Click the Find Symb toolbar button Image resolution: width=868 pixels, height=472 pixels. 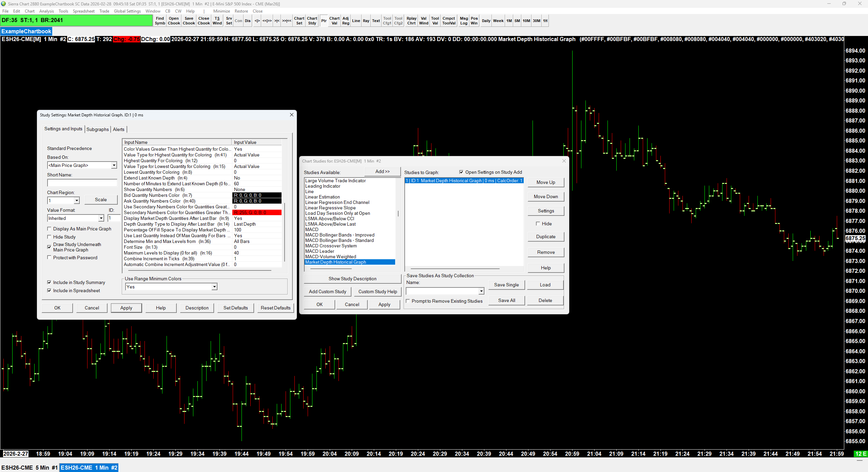pos(160,21)
